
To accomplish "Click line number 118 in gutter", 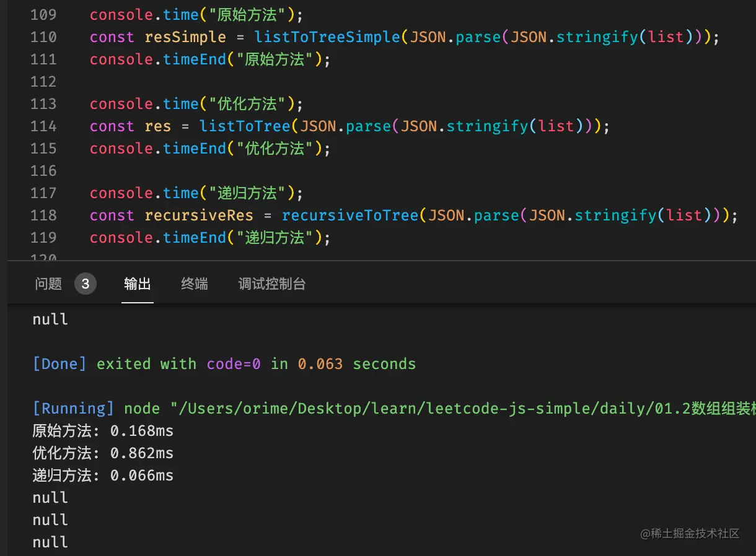I will click(x=43, y=215).
